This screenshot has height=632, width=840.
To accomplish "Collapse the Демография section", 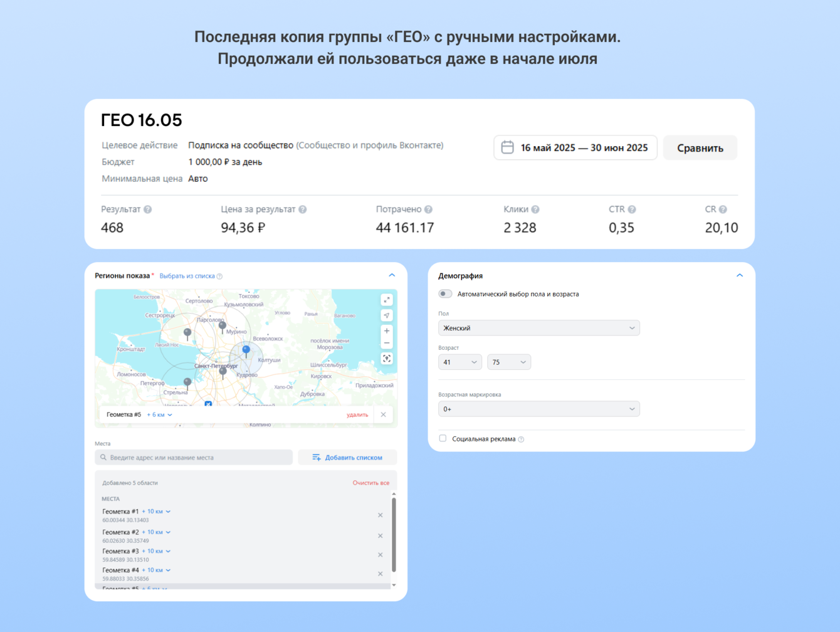I will pyautogui.click(x=740, y=275).
